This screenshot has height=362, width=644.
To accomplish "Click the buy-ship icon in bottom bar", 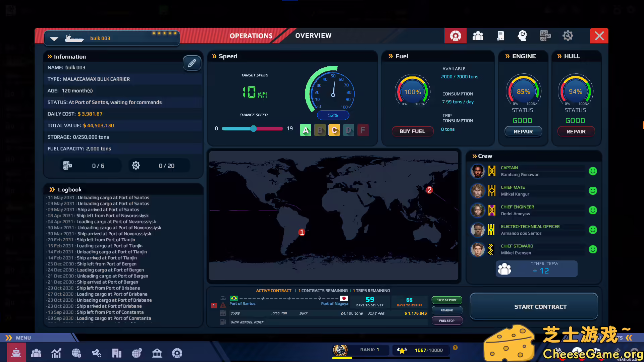I will 97,353.
